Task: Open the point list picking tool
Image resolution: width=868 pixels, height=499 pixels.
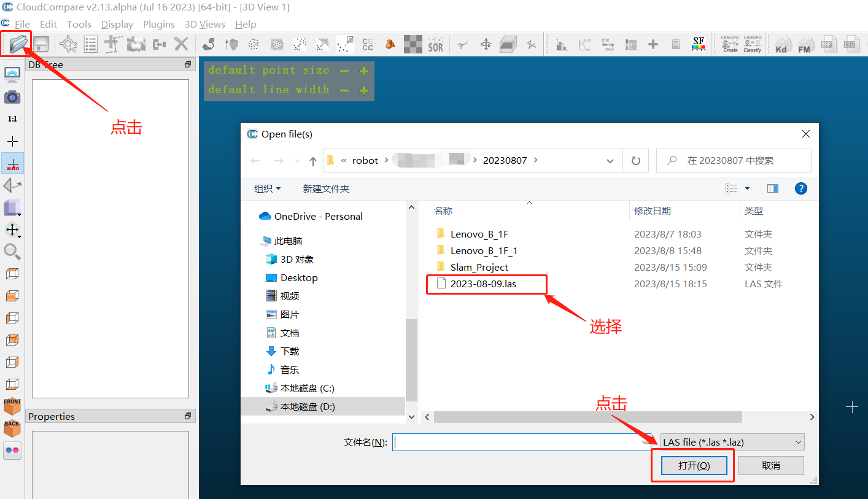Action: click(91, 44)
